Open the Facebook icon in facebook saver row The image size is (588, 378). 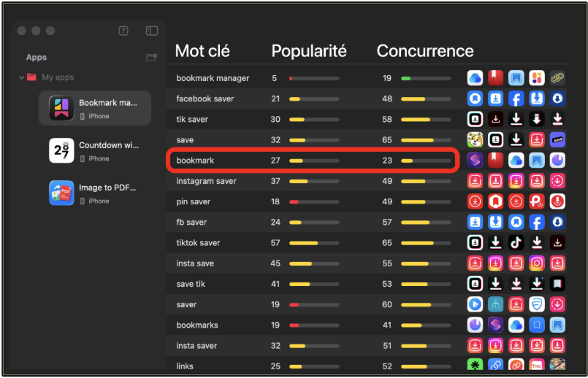516,99
